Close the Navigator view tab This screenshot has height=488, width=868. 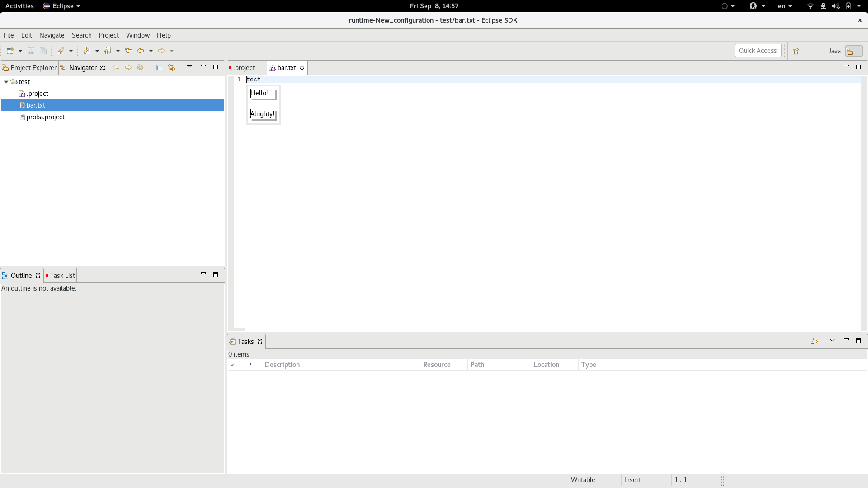pyautogui.click(x=103, y=68)
